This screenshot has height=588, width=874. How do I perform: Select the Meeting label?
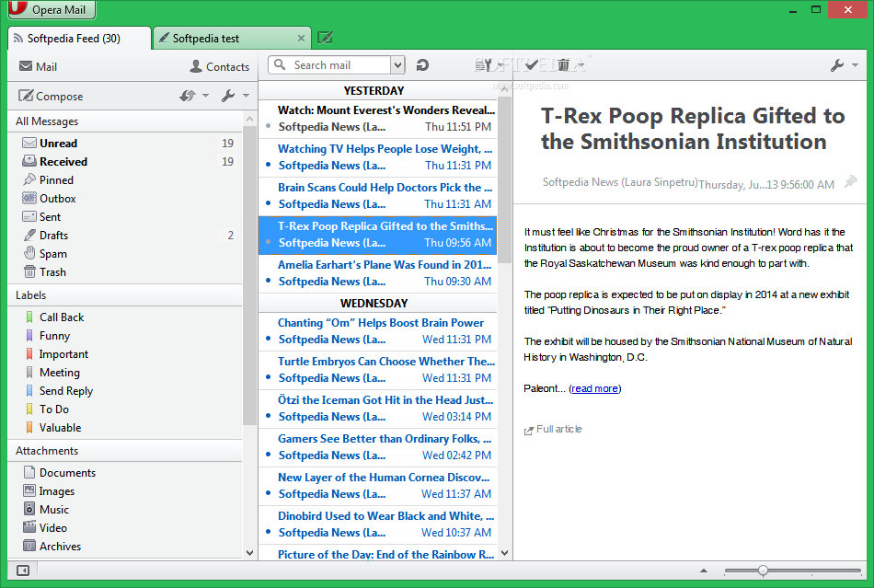point(125,373)
